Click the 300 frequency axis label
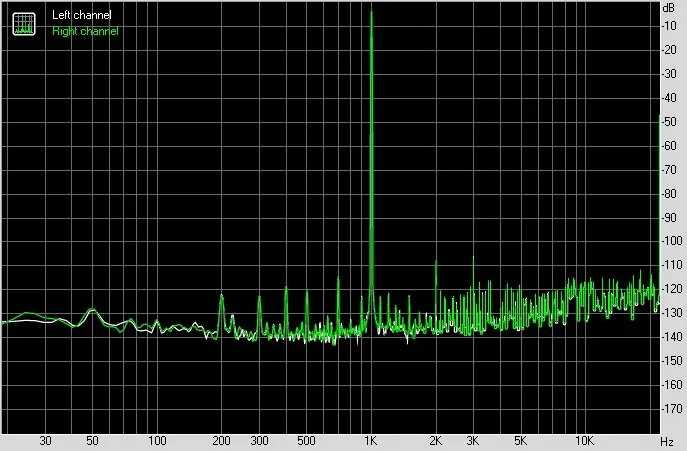The height and width of the screenshot is (451, 687). tap(259, 440)
